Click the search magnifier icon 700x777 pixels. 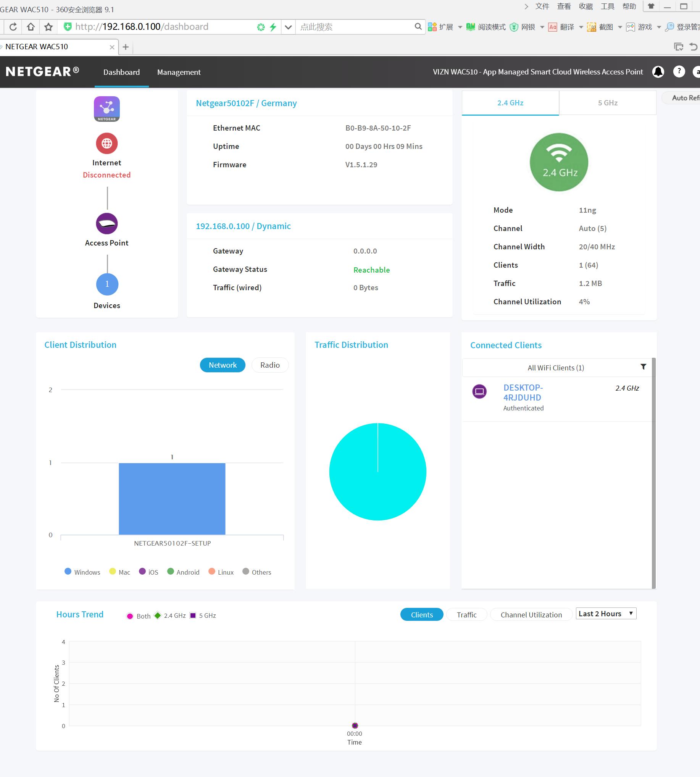[418, 27]
